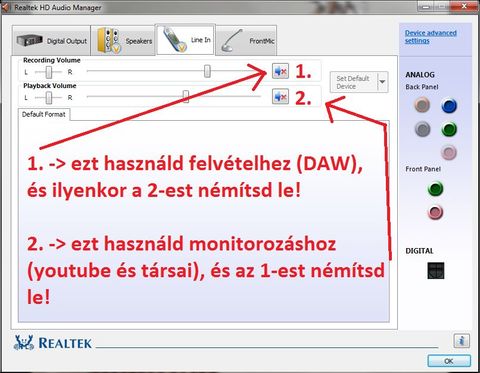
Task: Click the blue back panel jack
Action: (x=449, y=106)
